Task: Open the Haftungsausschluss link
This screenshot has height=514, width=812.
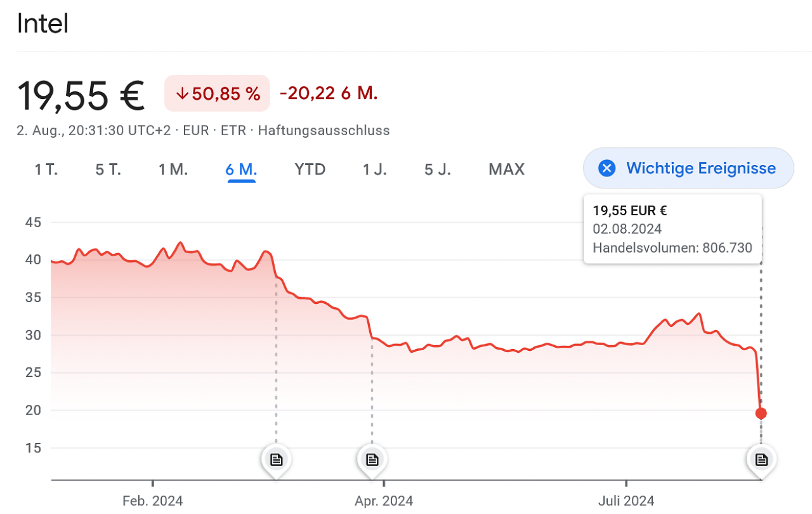Action: tap(324, 131)
